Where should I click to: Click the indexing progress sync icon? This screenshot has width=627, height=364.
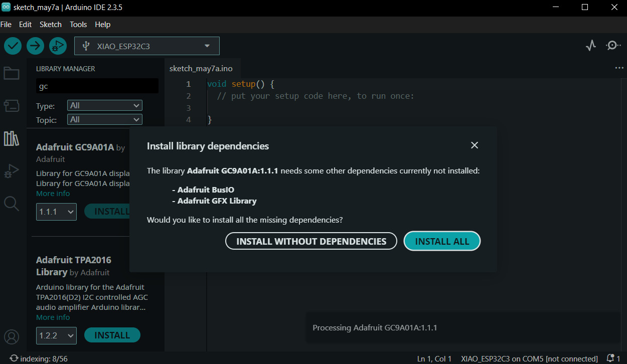(14, 358)
